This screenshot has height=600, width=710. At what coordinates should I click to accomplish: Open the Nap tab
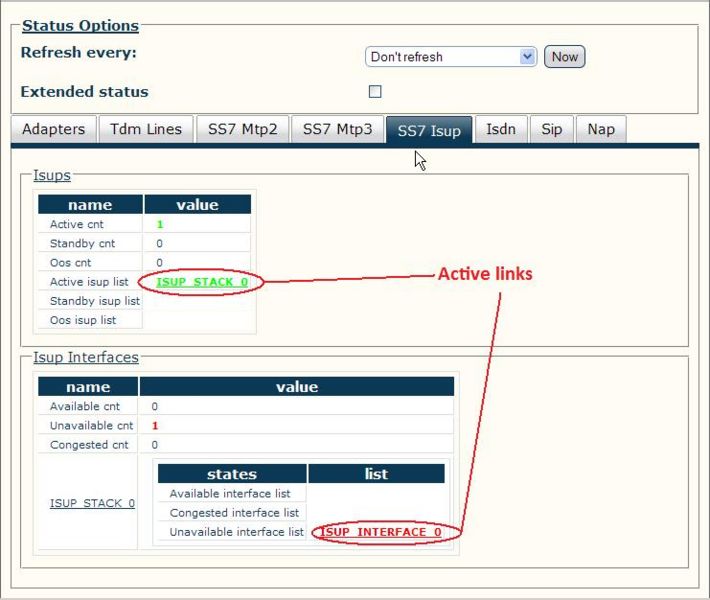click(x=601, y=130)
